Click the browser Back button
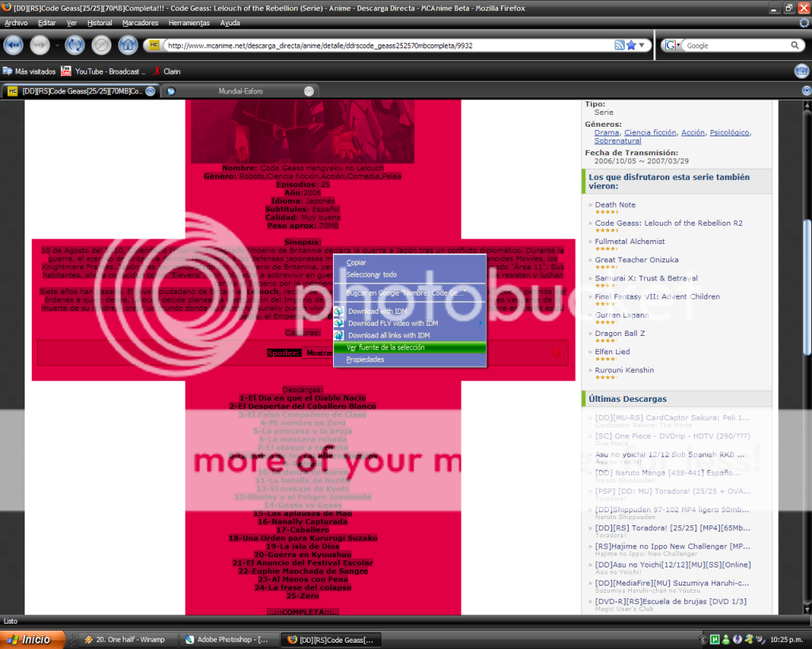The height and width of the screenshot is (649, 812). tap(13, 45)
